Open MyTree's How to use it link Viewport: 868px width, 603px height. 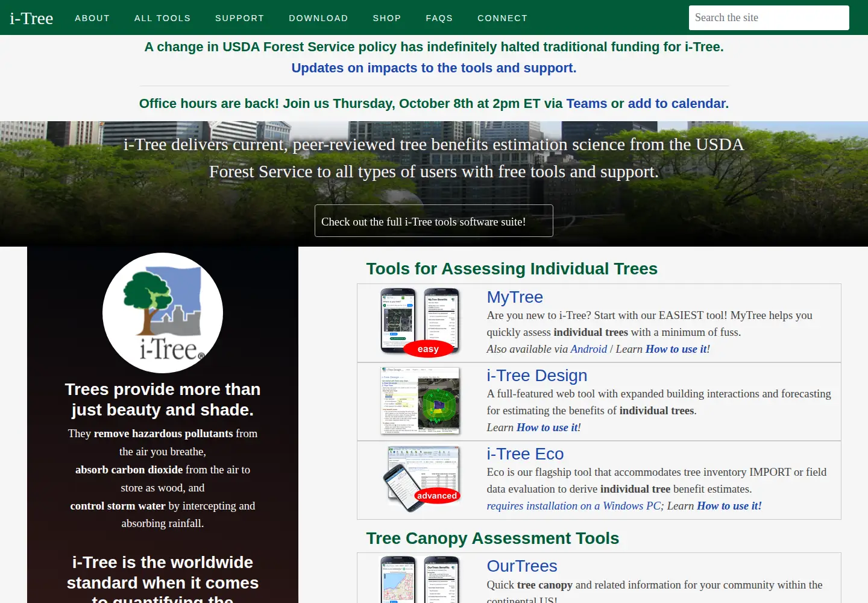click(676, 349)
